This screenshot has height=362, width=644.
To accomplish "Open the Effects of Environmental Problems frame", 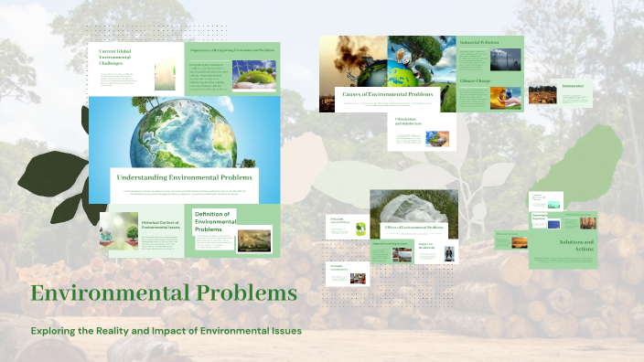I will pyautogui.click(x=414, y=214).
